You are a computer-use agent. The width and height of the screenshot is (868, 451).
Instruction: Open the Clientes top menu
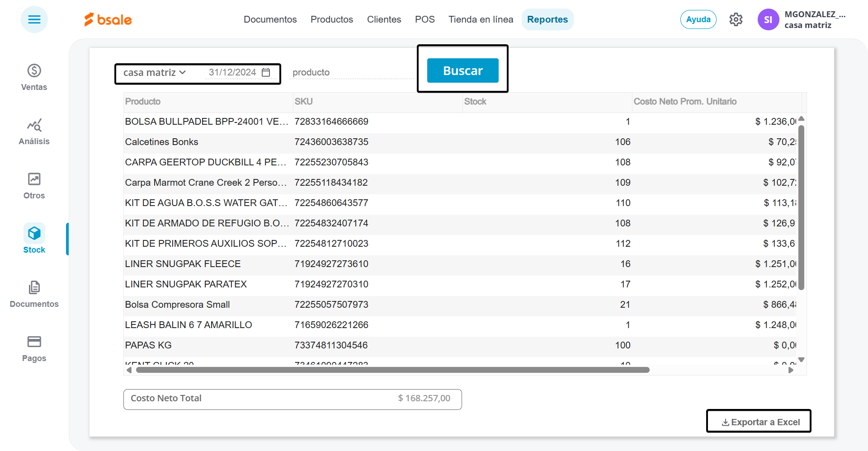click(384, 19)
